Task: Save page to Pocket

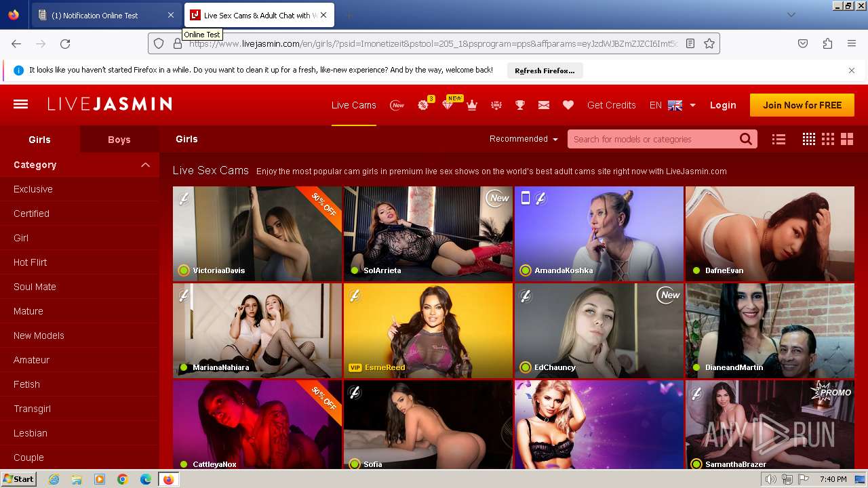Action: click(803, 43)
